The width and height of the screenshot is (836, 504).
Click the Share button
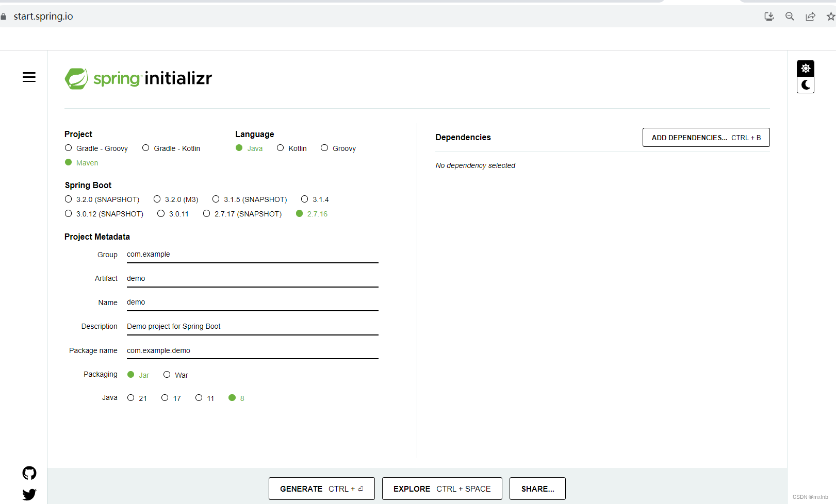pyautogui.click(x=537, y=489)
